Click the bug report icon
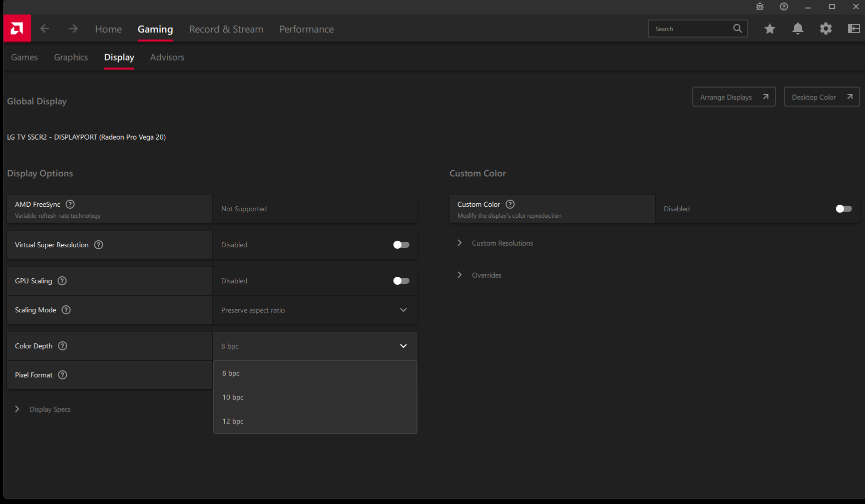 pos(759,7)
